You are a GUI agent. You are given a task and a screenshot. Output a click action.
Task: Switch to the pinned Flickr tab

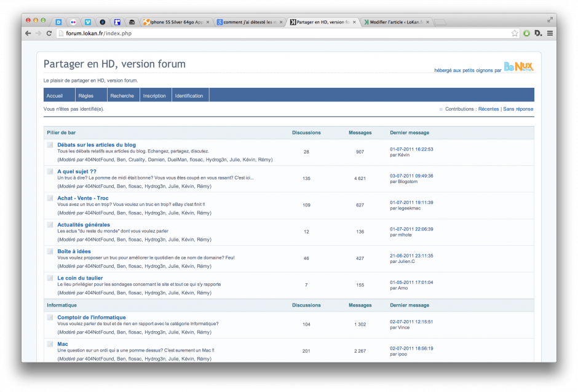tap(73, 22)
